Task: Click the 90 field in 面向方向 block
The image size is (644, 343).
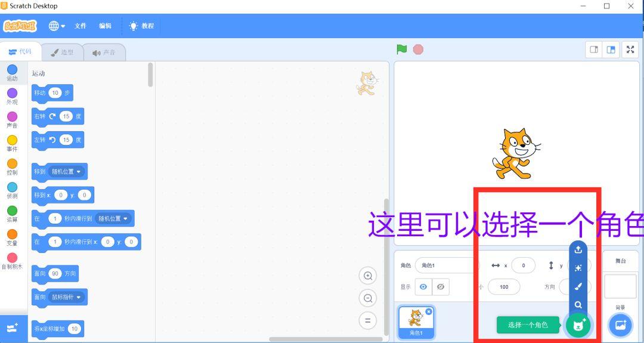Action: pyautogui.click(x=55, y=273)
